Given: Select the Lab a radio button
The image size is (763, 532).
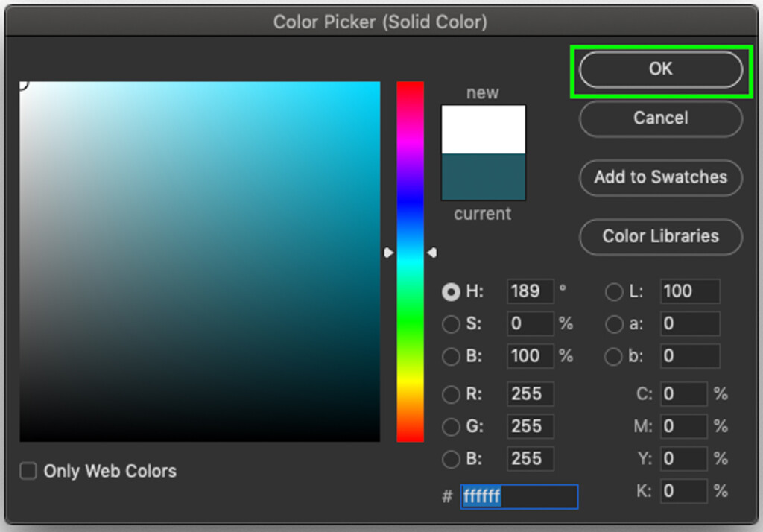Looking at the screenshot, I should click(x=613, y=324).
